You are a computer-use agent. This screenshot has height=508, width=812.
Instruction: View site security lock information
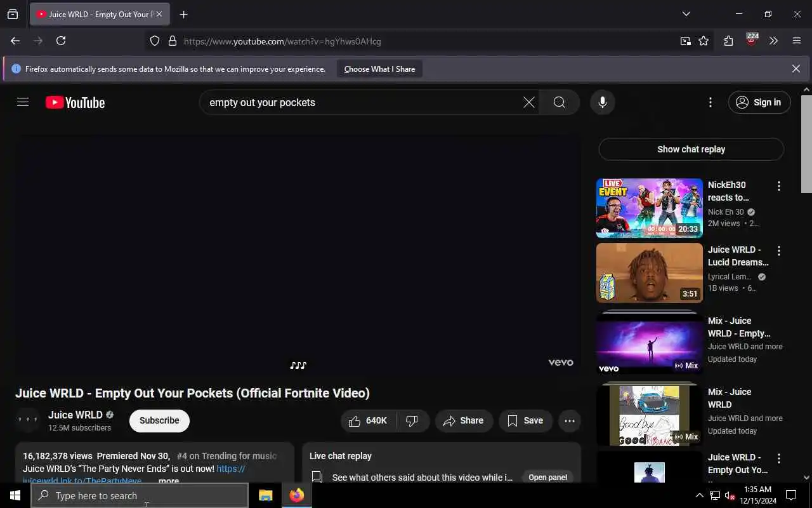click(x=172, y=41)
